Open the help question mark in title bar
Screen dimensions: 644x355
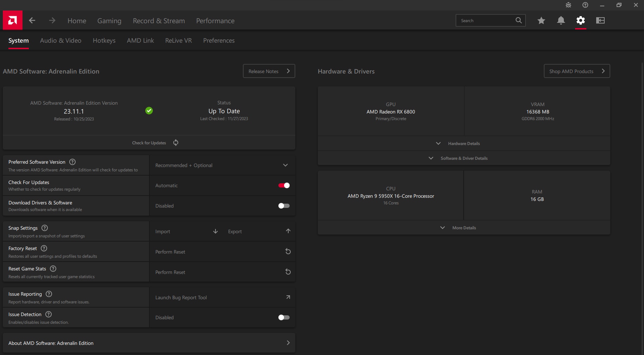click(585, 5)
